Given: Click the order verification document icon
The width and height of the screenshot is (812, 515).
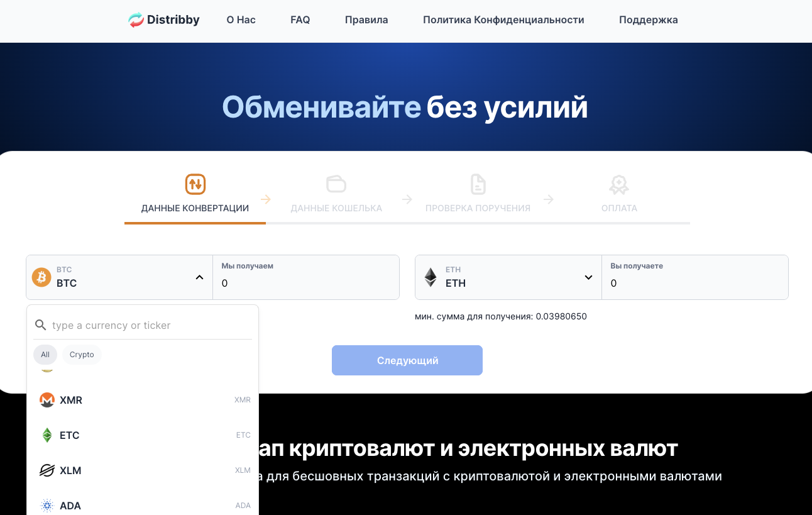Looking at the screenshot, I should click(478, 184).
